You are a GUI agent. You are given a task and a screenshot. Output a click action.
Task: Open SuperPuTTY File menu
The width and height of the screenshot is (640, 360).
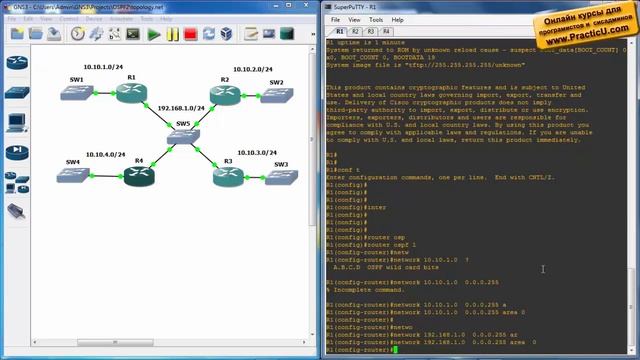(x=335, y=20)
